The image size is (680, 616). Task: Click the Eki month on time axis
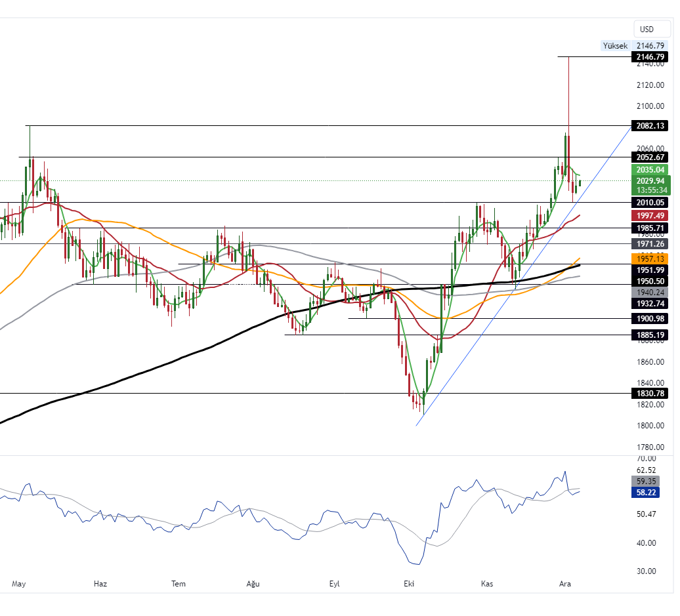point(410,583)
